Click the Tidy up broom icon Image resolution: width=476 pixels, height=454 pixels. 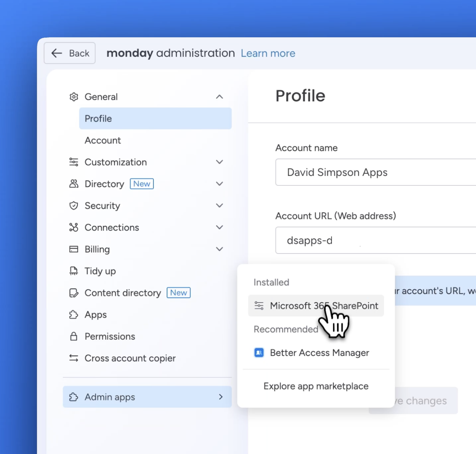(x=74, y=271)
